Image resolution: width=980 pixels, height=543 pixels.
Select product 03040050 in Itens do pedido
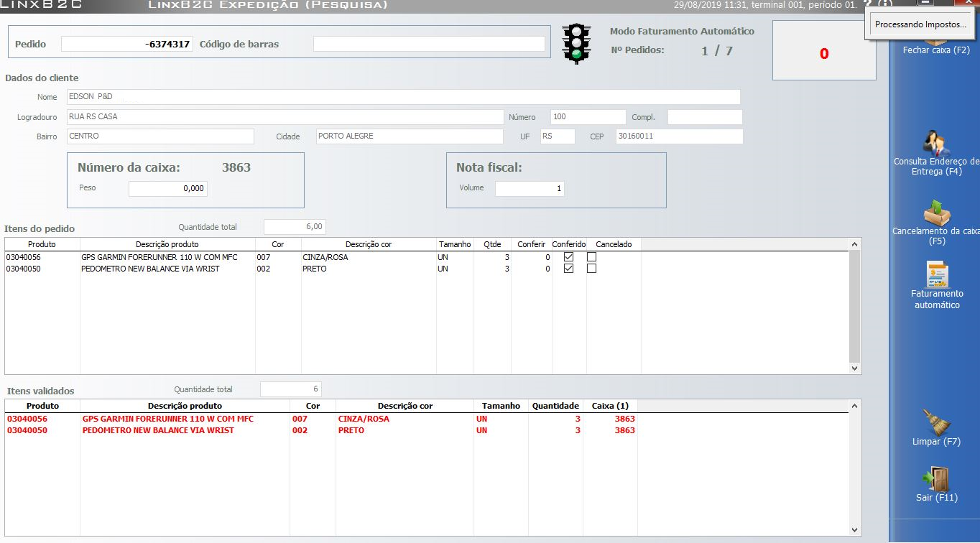24,269
